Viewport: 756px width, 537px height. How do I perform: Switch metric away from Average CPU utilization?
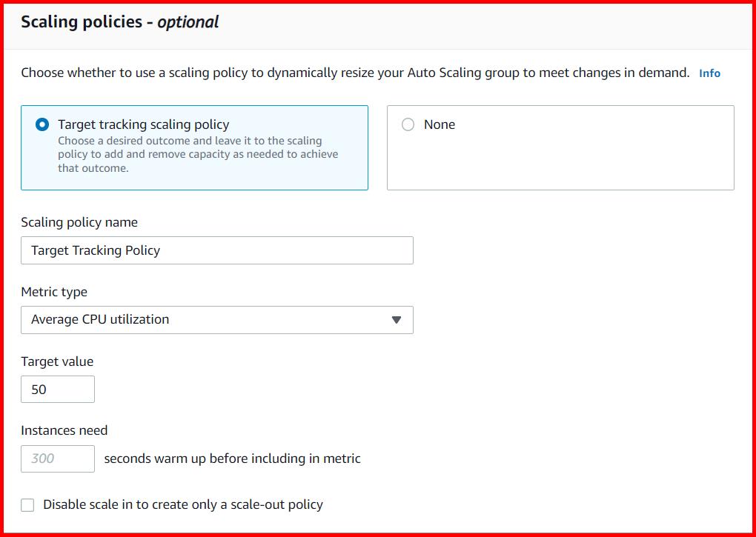(x=397, y=319)
